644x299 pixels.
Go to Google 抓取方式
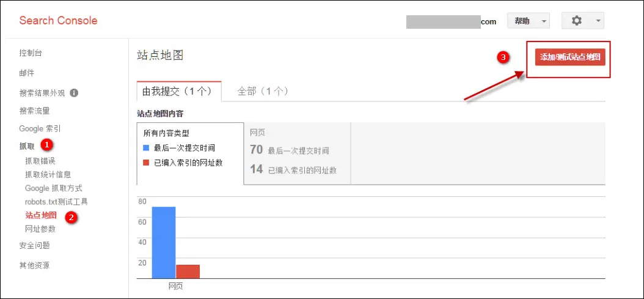[x=53, y=188]
